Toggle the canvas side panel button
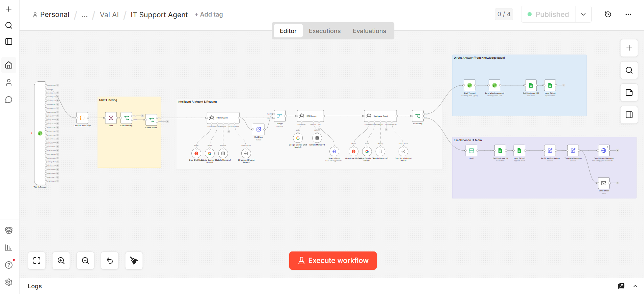This screenshot has height=294, width=644. coord(629,115)
